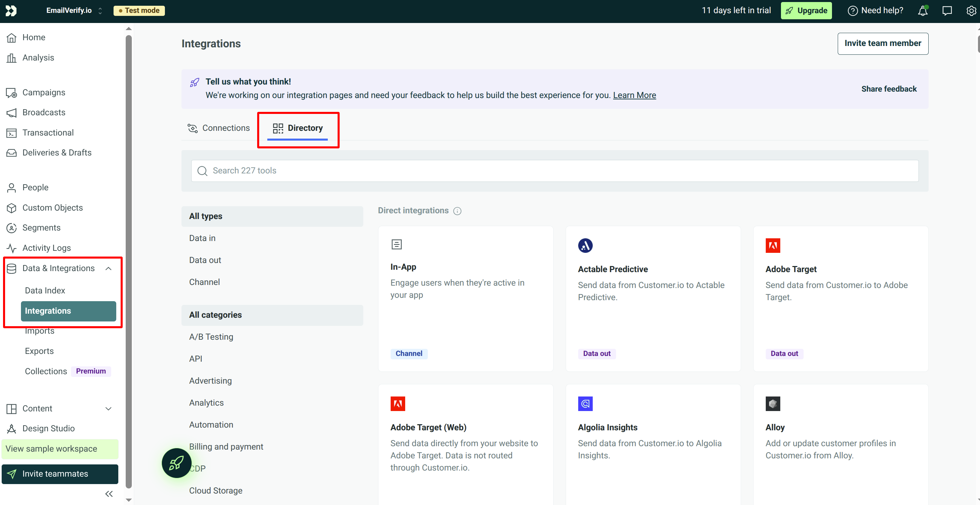Click the Analysis chart icon

[12, 58]
